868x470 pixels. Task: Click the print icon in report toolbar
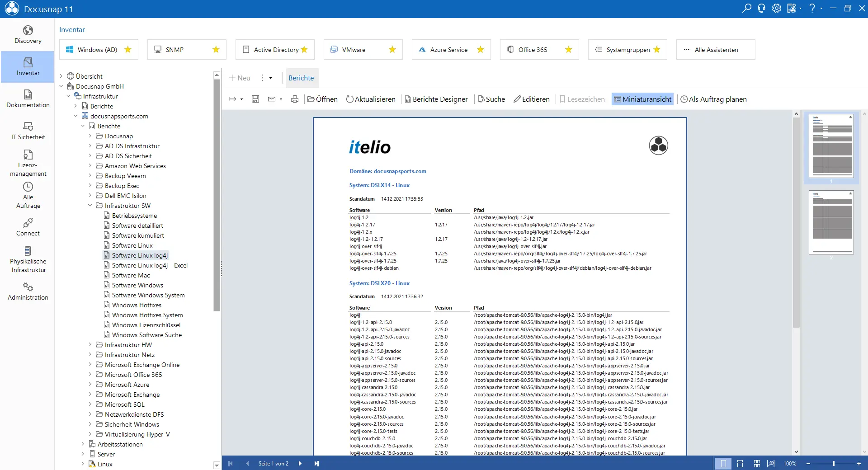[295, 99]
